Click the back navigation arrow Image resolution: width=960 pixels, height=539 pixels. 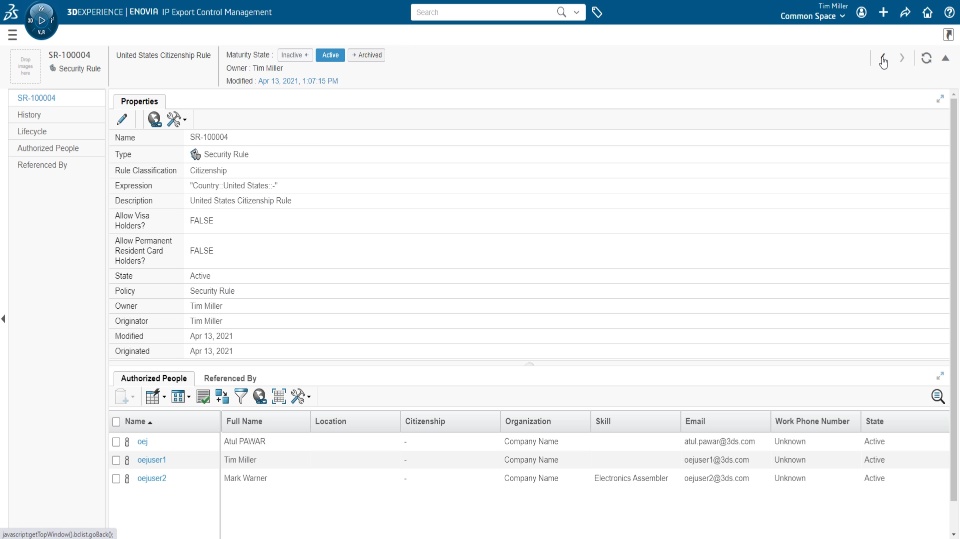click(883, 58)
